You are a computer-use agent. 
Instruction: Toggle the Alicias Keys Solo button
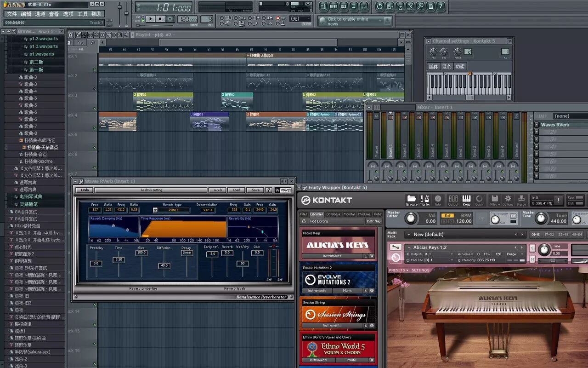532,248
